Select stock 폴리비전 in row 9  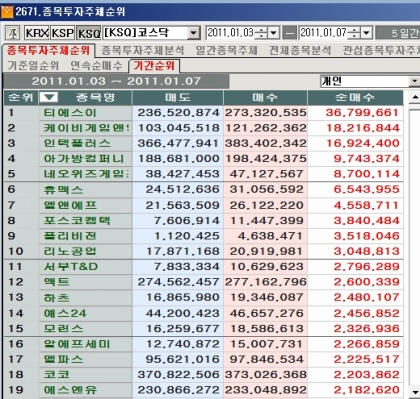70,236
